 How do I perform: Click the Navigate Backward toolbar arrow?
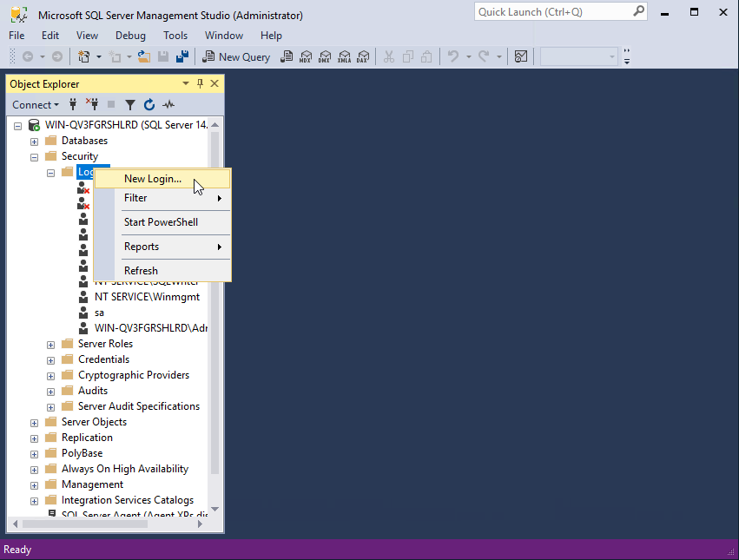point(28,57)
